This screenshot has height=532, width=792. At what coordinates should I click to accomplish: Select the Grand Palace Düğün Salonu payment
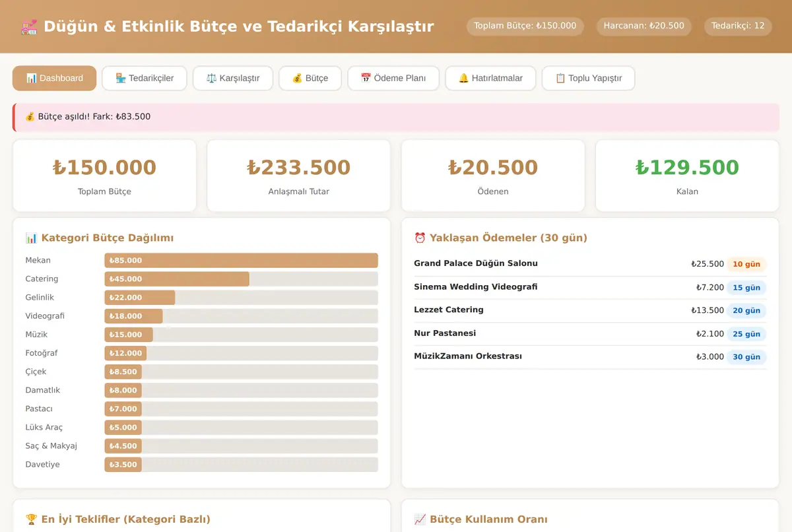(590, 264)
